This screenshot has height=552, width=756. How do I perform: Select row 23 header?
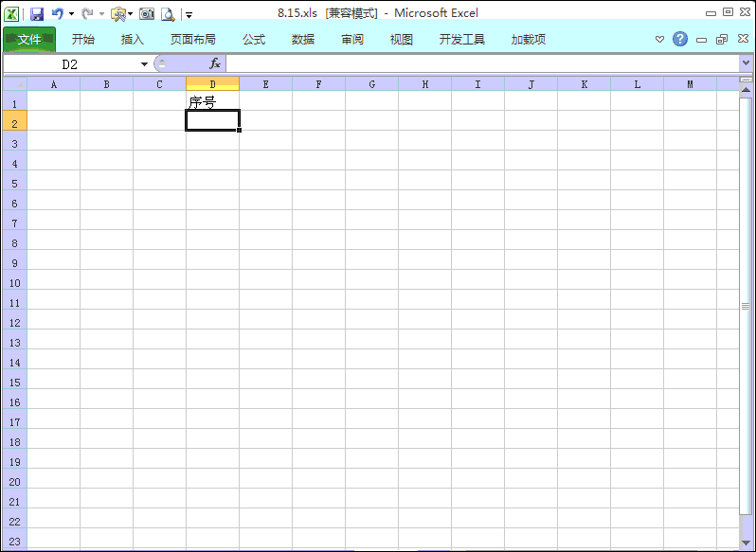pos(15,538)
